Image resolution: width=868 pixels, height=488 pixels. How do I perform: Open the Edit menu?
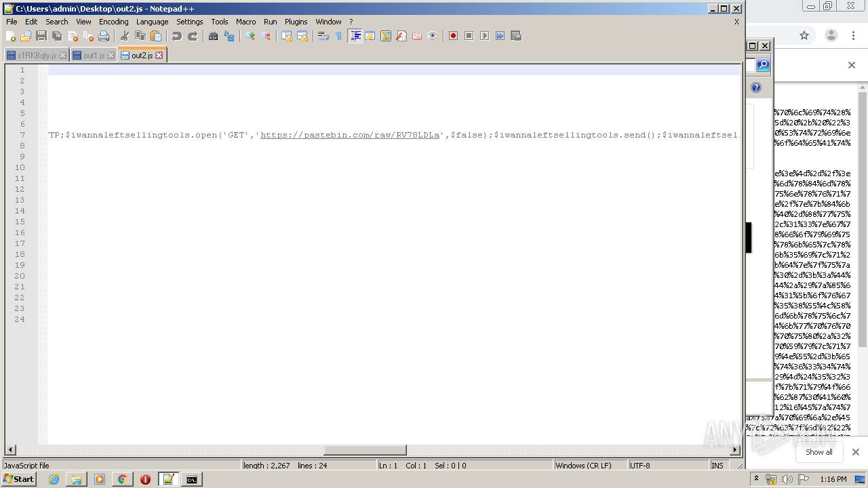(x=31, y=22)
